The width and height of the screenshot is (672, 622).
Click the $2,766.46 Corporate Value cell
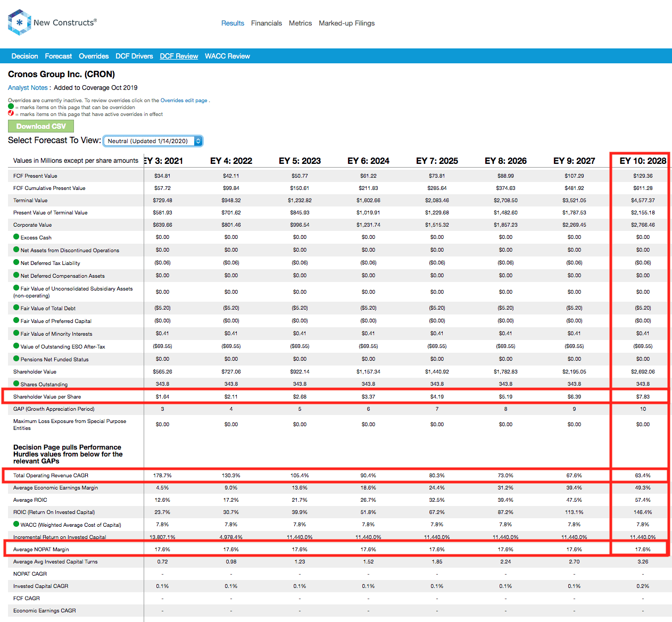coord(643,225)
